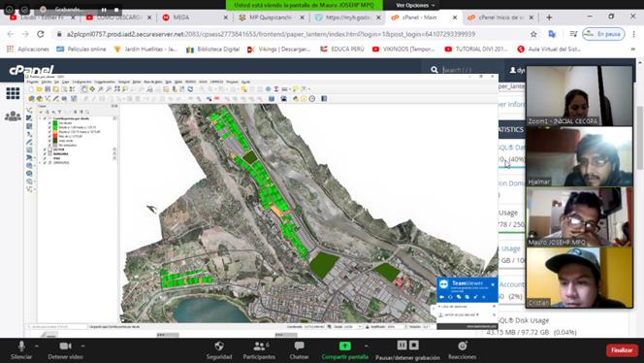The width and height of the screenshot is (644, 363).
Task: Stop the Zoom recording in the bottom bar
Action: tap(414, 346)
